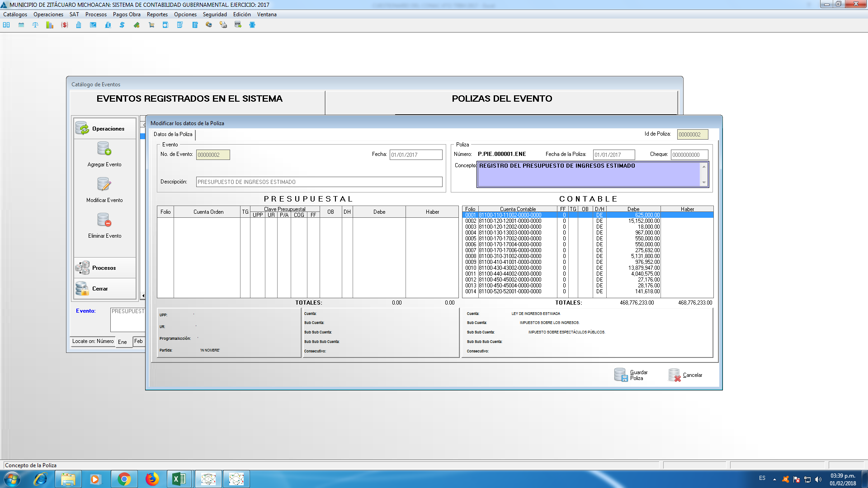Click the Modificar Evento pencil icon
Image resolution: width=868 pixels, height=488 pixels.
point(104,184)
